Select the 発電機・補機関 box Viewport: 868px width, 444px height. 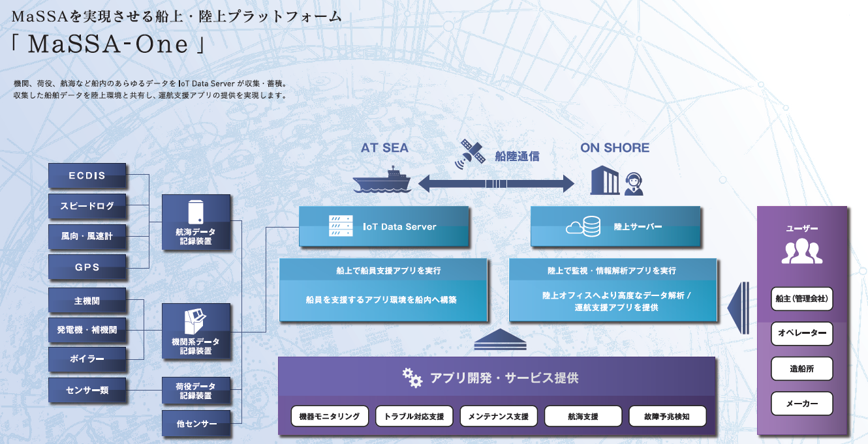87,330
